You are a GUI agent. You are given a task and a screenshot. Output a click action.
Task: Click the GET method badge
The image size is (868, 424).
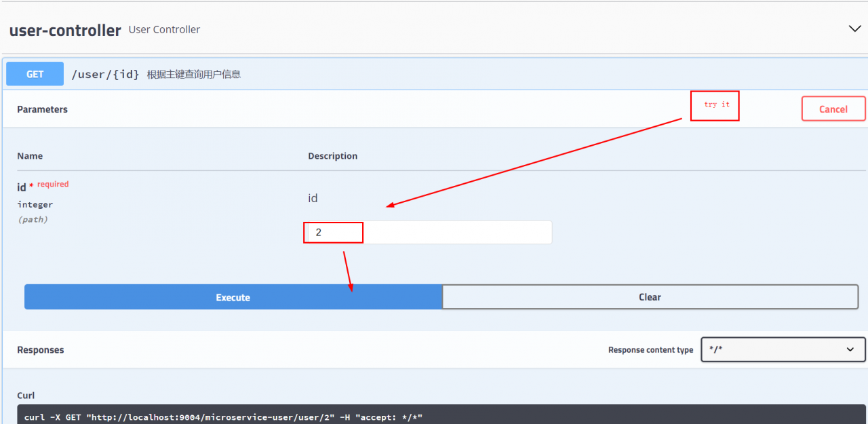pos(35,74)
